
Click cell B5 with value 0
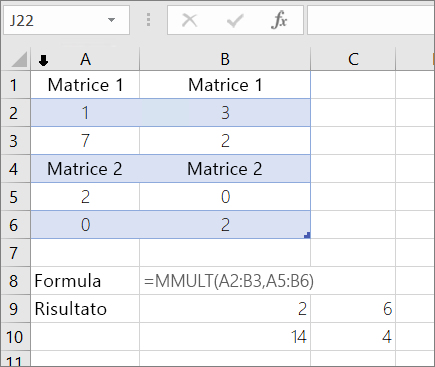225,197
